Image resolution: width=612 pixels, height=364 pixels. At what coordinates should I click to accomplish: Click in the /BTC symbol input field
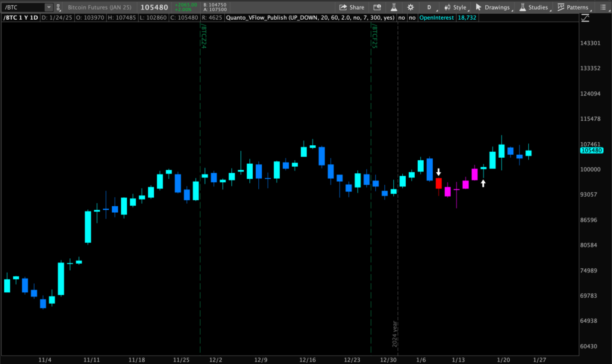click(x=24, y=7)
